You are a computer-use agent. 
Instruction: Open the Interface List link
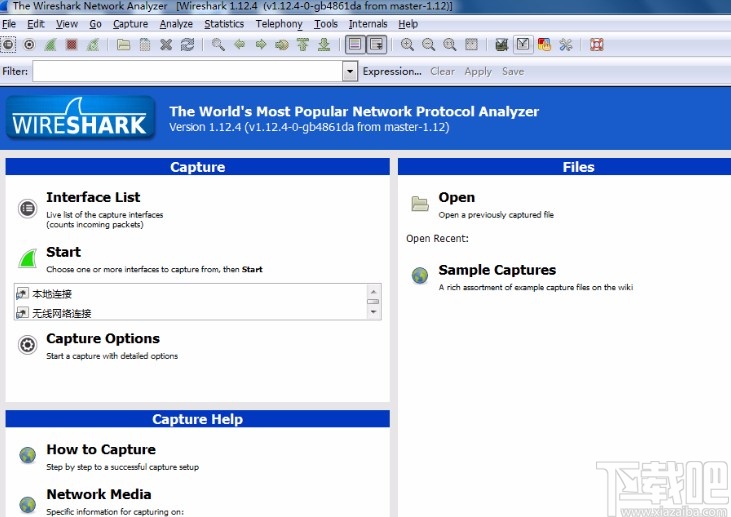(93, 197)
